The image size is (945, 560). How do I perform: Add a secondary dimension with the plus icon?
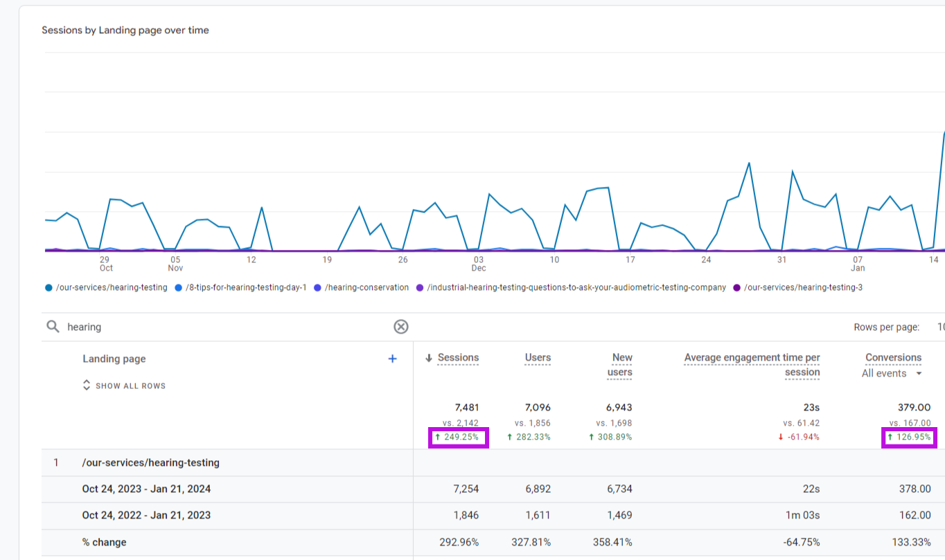click(x=392, y=359)
